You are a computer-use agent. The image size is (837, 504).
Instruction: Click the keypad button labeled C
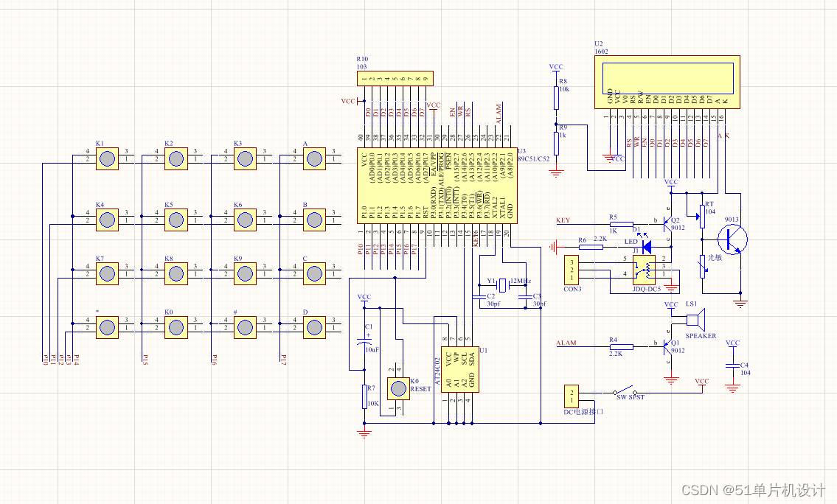pos(314,273)
